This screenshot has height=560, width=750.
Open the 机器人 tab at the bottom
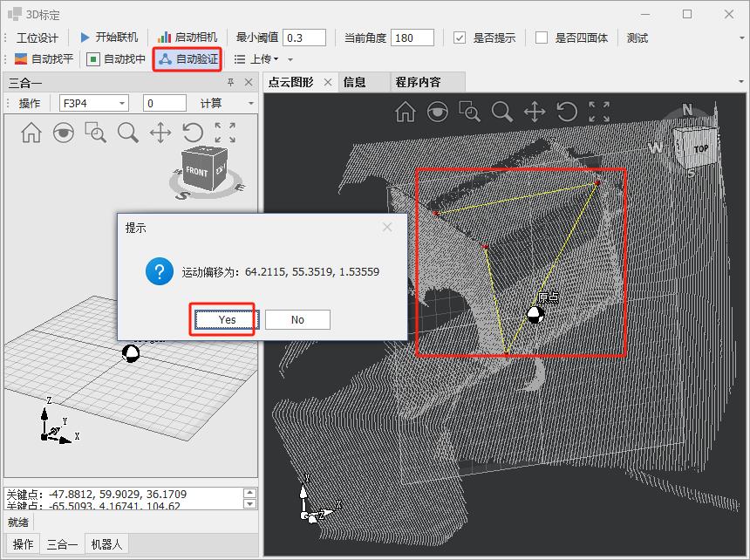click(106, 544)
